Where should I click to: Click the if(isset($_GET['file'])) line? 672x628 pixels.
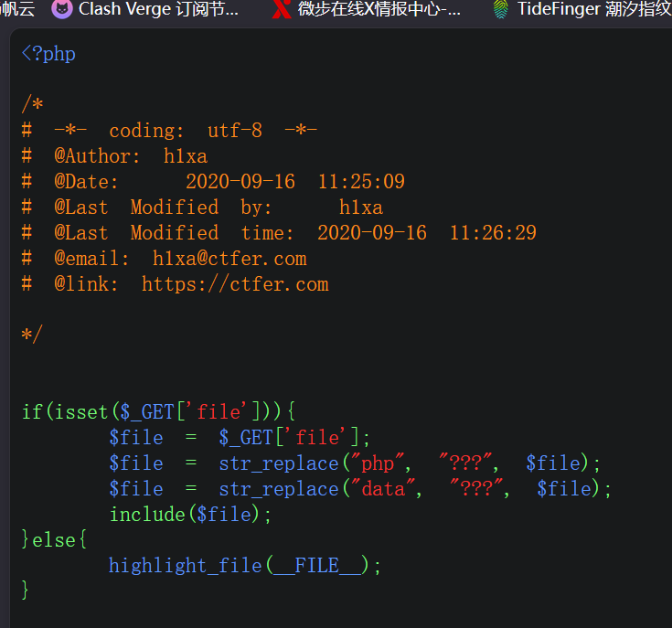(x=158, y=411)
